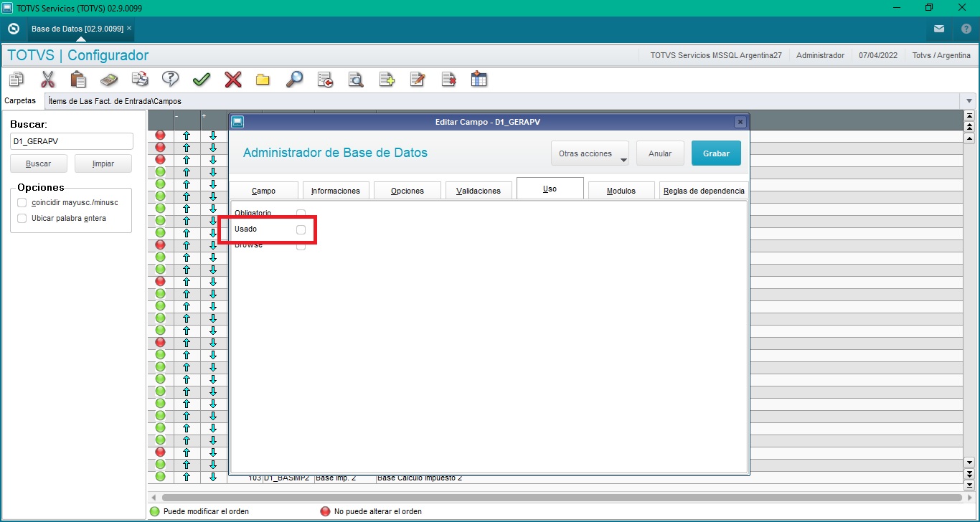The image size is (980, 522).
Task: Open the Opciones tab
Action: pos(407,191)
